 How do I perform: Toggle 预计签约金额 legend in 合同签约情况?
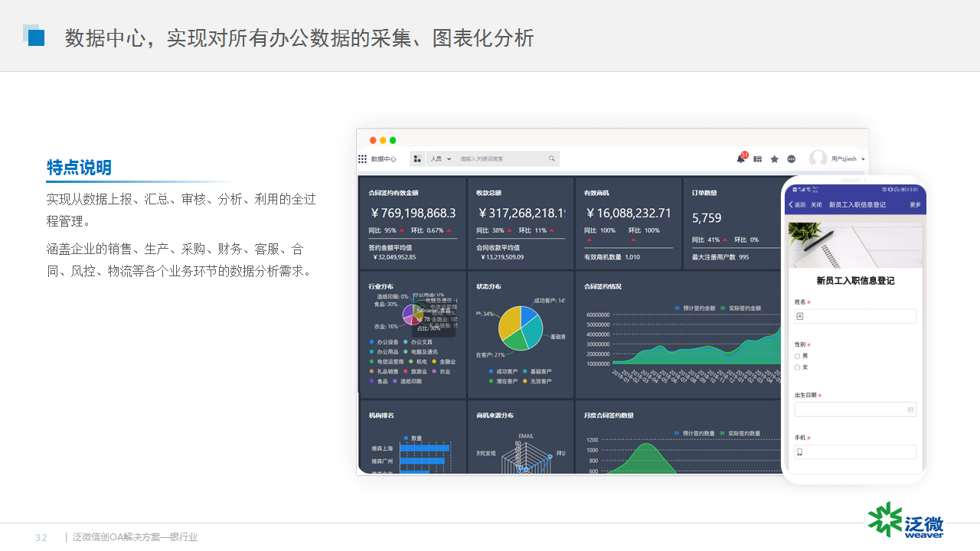(694, 308)
